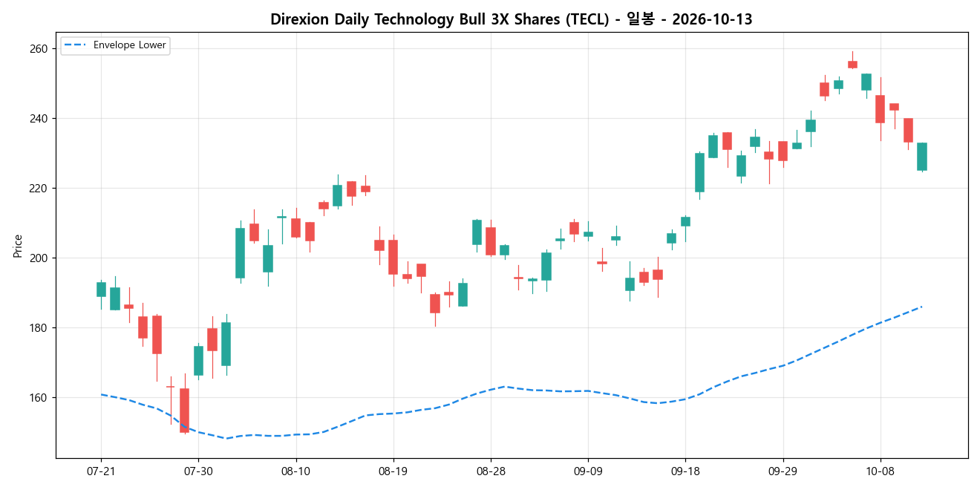Screen dimensions: 980x490
Task: Click the 09-18 date tick label
Action: click(x=685, y=471)
